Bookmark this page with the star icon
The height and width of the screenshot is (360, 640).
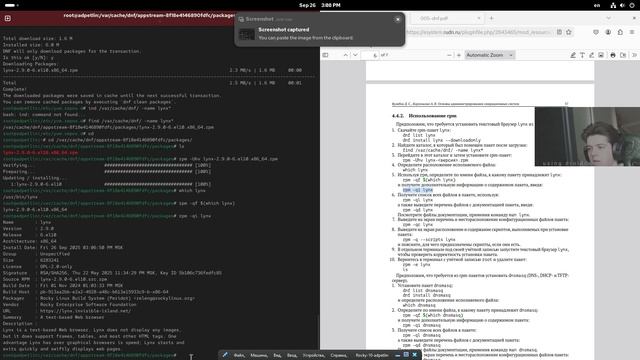pyautogui.click(x=569, y=32)
